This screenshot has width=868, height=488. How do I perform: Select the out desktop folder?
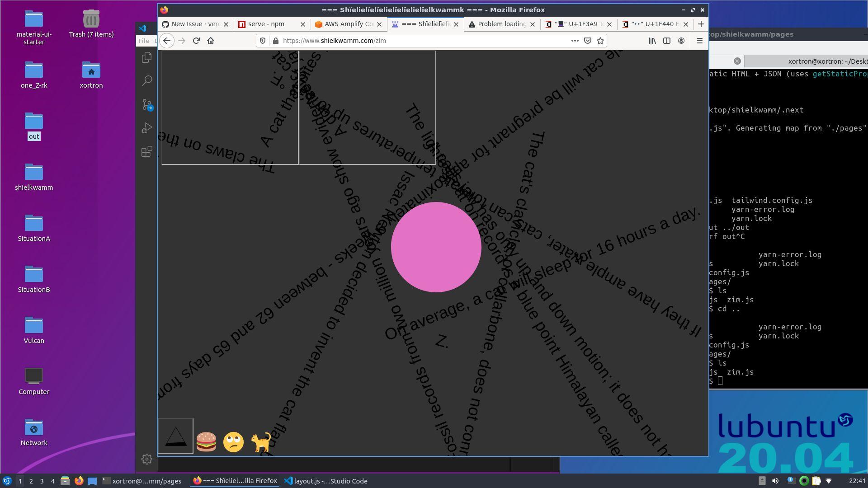click(x=34, y=126)
